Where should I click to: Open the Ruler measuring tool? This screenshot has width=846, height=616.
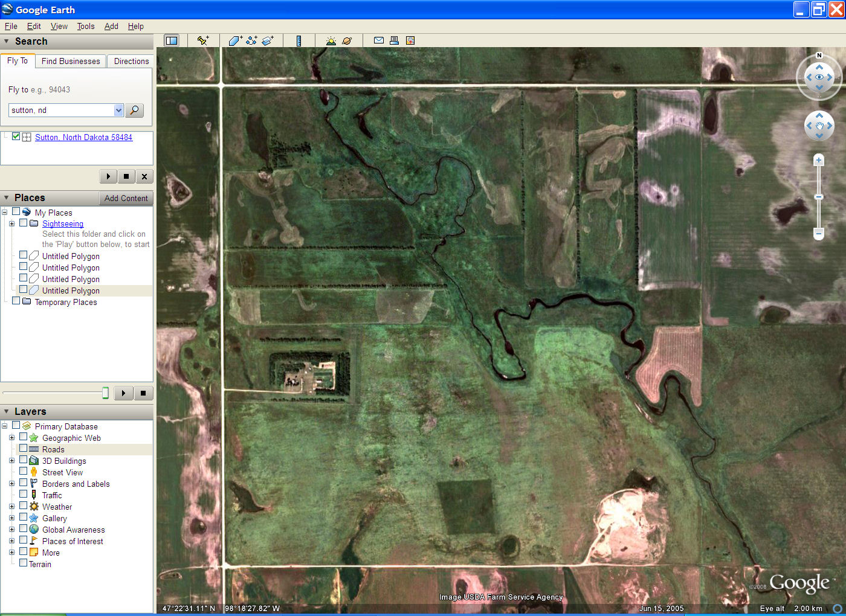(x=299, y=40)
